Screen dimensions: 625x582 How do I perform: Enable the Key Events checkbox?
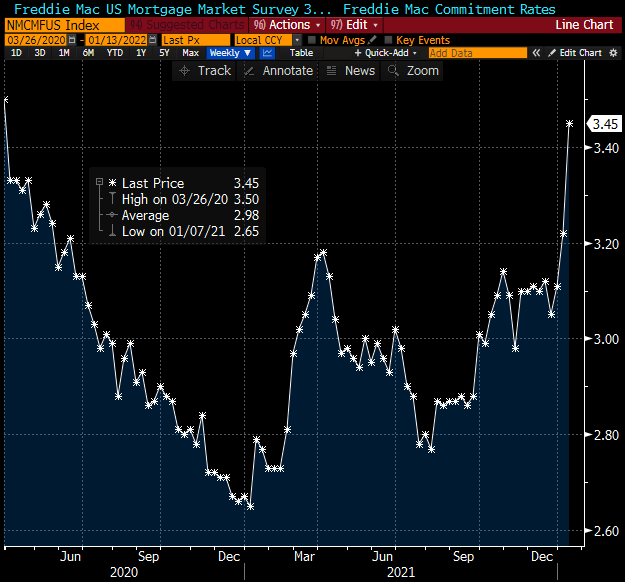pos(388,40)
